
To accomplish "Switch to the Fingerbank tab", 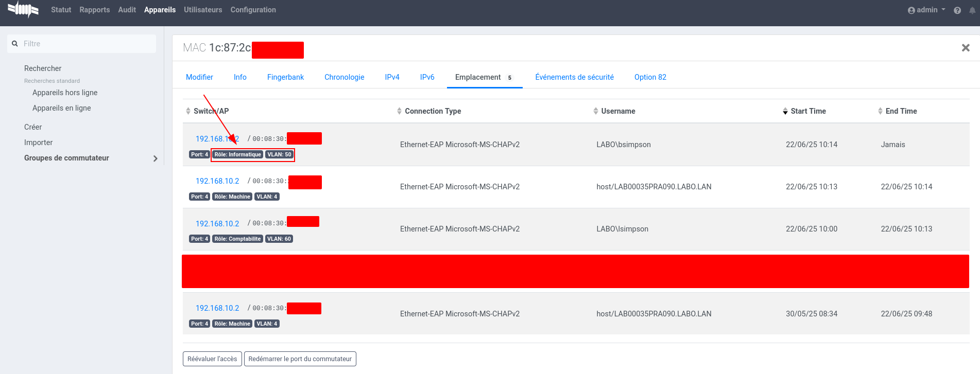I will click(x=285, y=77).
